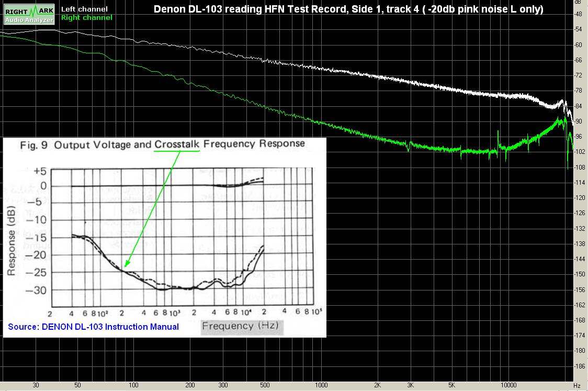Click the -102 dB axis label
Screen dimensions: 588x391
coord(580,152)
